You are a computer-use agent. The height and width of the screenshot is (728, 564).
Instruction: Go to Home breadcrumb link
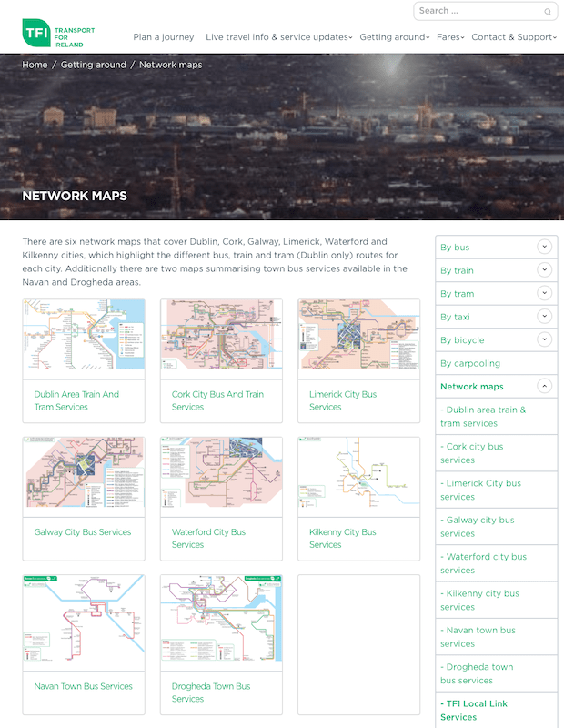click(35, 65)
